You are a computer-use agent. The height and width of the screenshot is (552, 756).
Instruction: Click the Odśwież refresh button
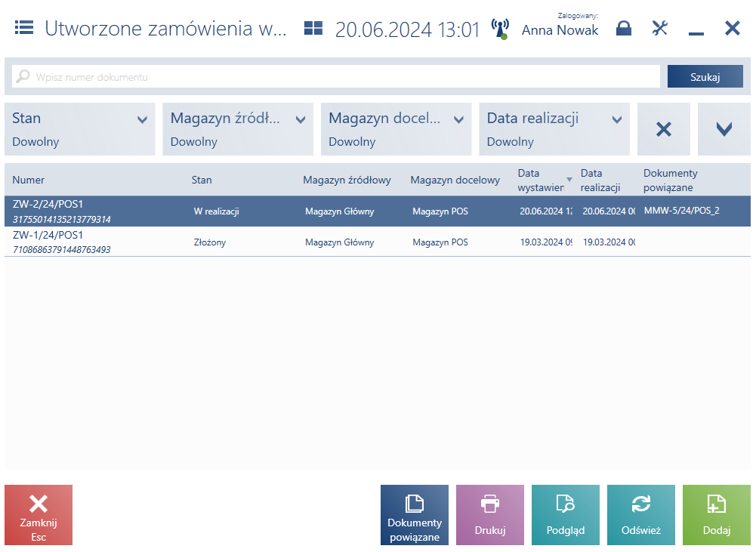[x=641, y=515]
